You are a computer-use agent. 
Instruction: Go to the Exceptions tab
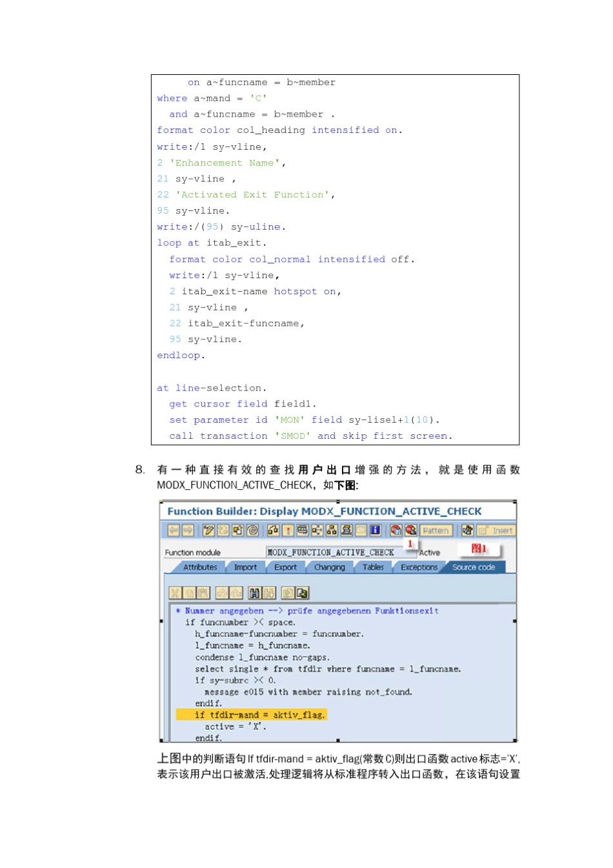(x=419, y=567)
